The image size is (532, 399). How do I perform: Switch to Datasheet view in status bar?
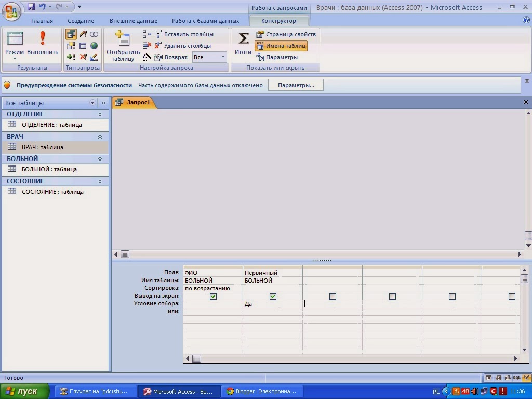coord(488,378)
